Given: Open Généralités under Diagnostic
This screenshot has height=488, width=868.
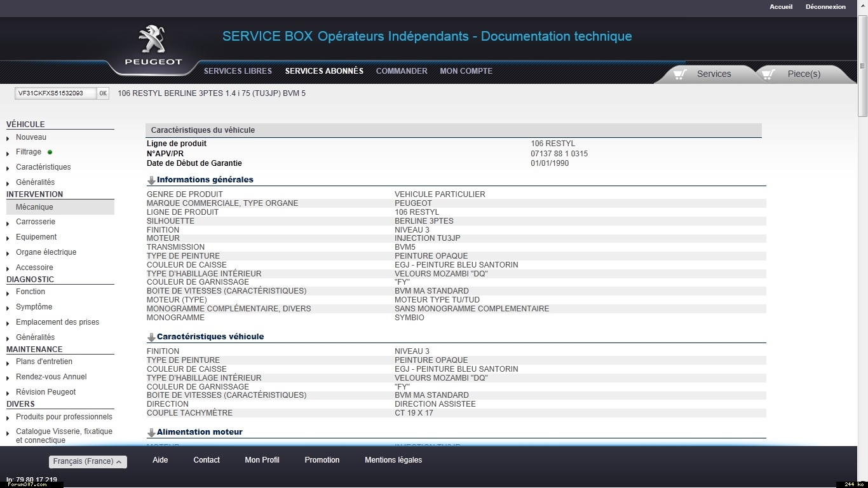Looking at the screenshot, I should point(36,337).
